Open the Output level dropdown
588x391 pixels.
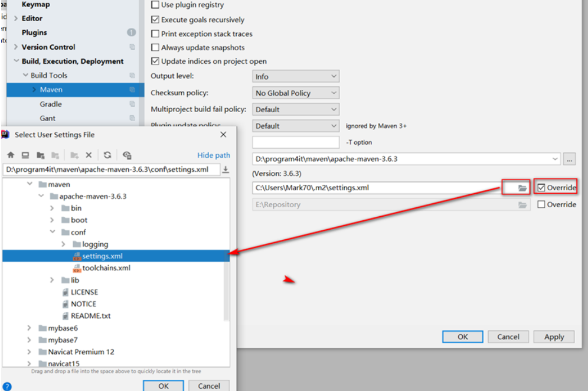coord(296,77)
